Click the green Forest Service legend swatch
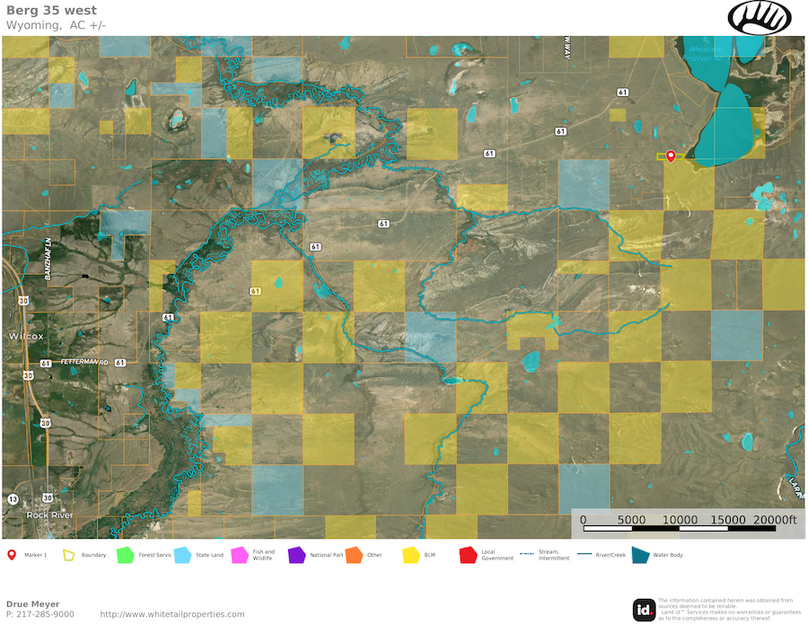This screenshot has height=625, width=808. tap(126, 554)
